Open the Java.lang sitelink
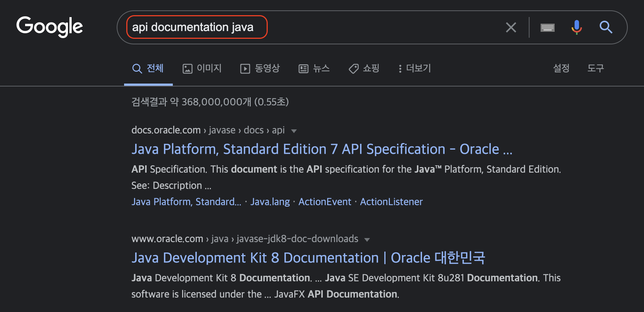The width and height of the screenshot is (644, 312). (x=270, y=202)
